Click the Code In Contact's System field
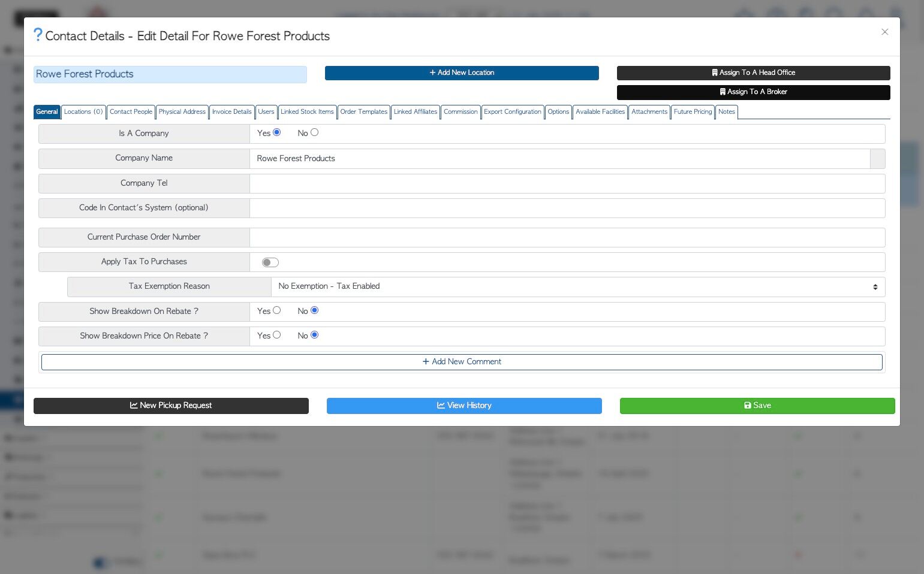The image size is (924, 574). (567, 208)
